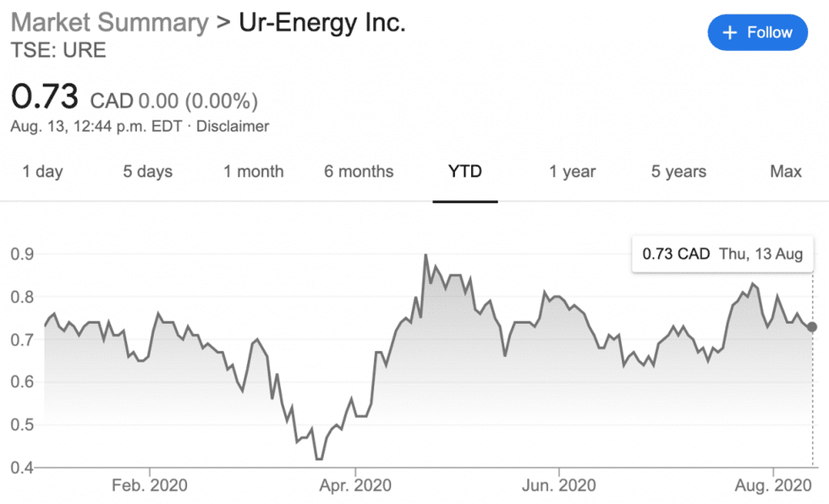
Task: Click the Aug. 2020 axis label
Action: click(x=773, y=486)
